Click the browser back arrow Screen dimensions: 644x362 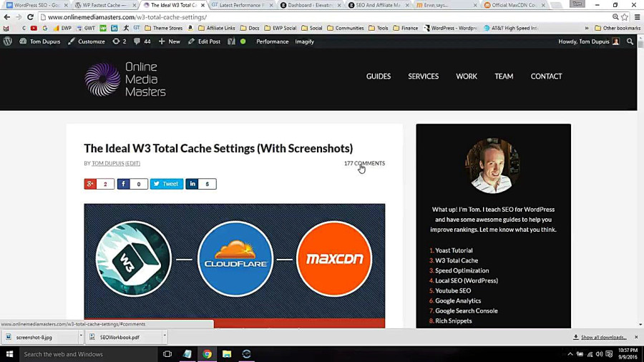pos(6,17)
